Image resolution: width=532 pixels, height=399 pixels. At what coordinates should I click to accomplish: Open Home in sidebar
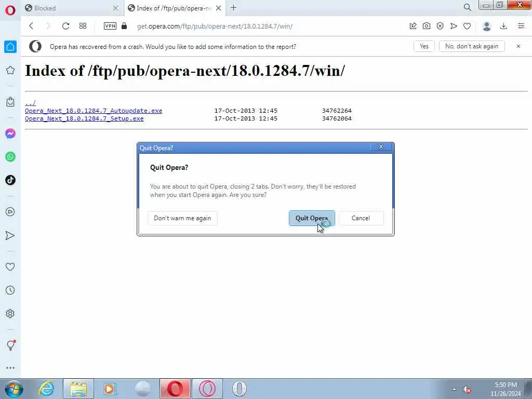click(x=10, y=47)
